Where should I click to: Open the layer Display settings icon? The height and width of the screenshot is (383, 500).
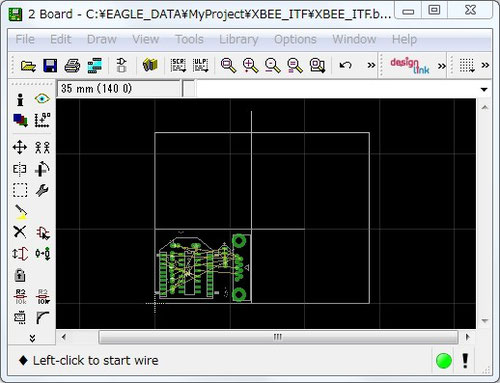pyautogui.click(x=20, y=120)
